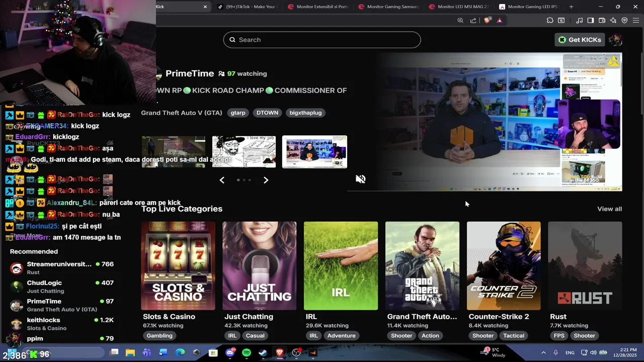Open Spotify from the taskbar

click(x=247, y=352)
